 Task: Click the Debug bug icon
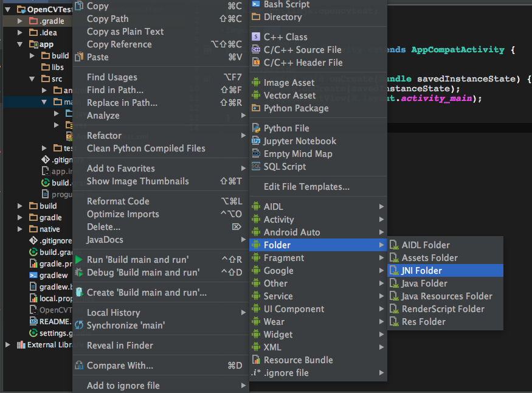click(x=79, y=272)
